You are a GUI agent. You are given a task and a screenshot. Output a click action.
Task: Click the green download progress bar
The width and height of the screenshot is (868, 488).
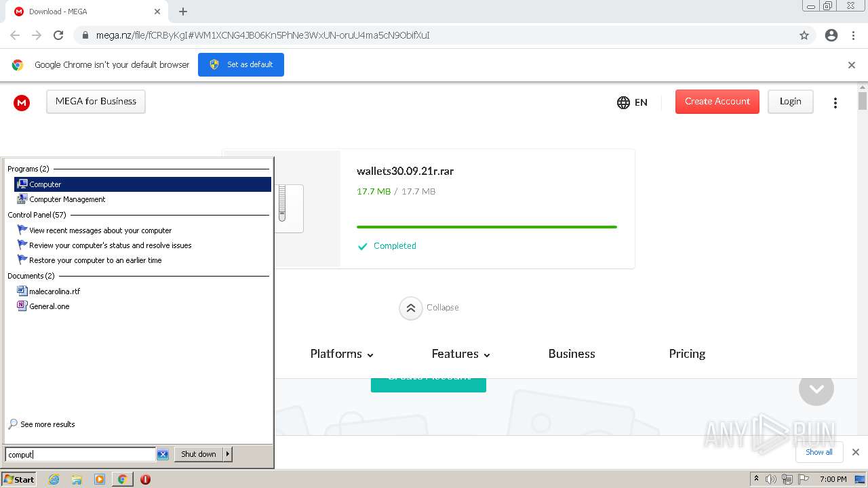coord(487,227)
